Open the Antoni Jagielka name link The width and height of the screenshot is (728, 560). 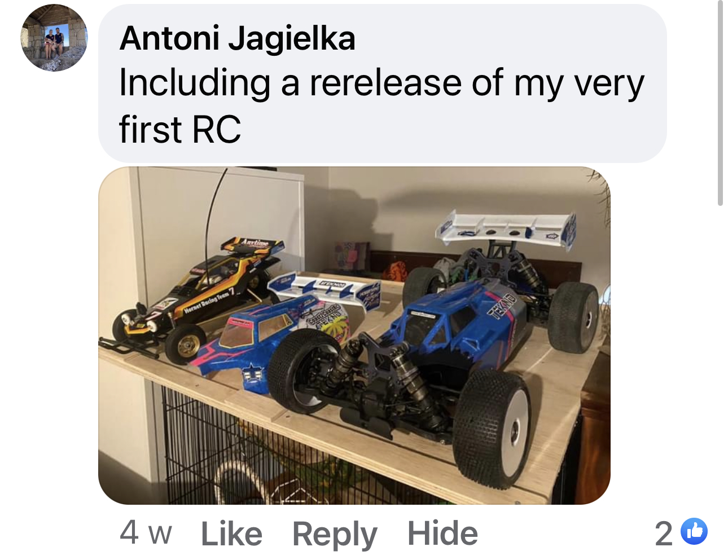click(238, 38)
